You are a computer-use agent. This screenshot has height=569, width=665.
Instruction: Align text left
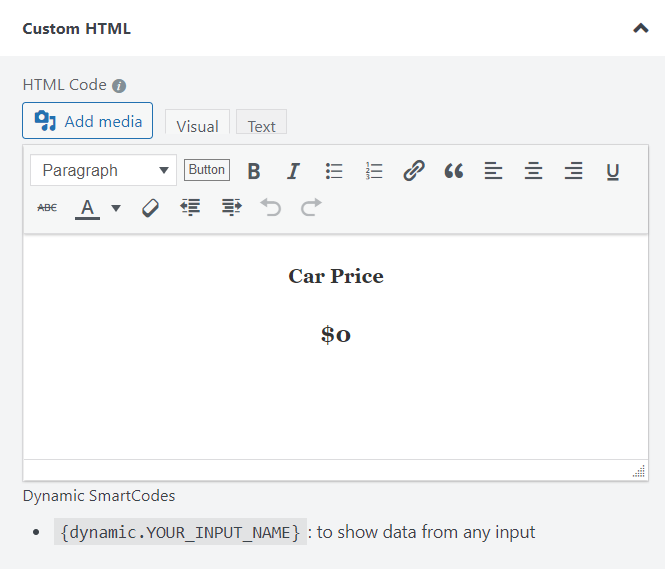493,171
